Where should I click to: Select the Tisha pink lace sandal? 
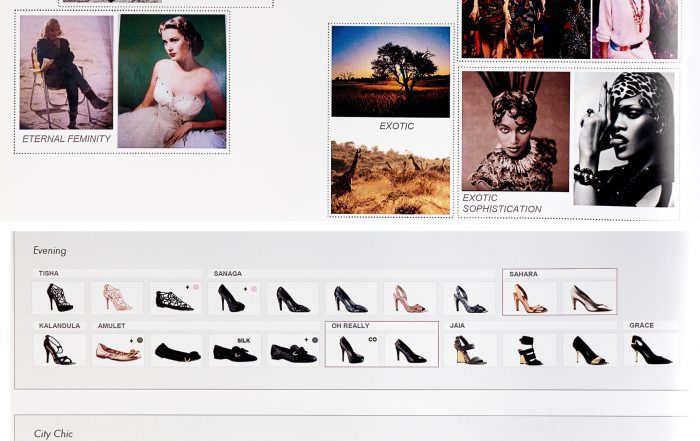tap(117, 298)
